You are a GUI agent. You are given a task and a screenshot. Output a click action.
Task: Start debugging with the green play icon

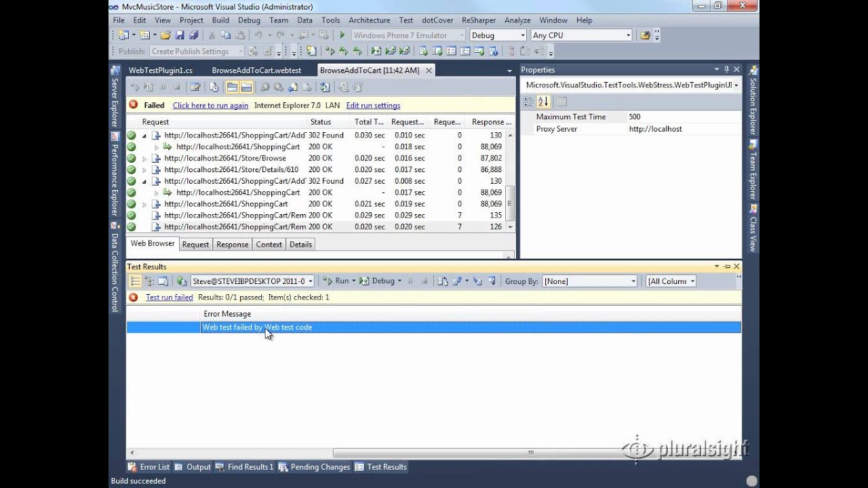[342, 35]
